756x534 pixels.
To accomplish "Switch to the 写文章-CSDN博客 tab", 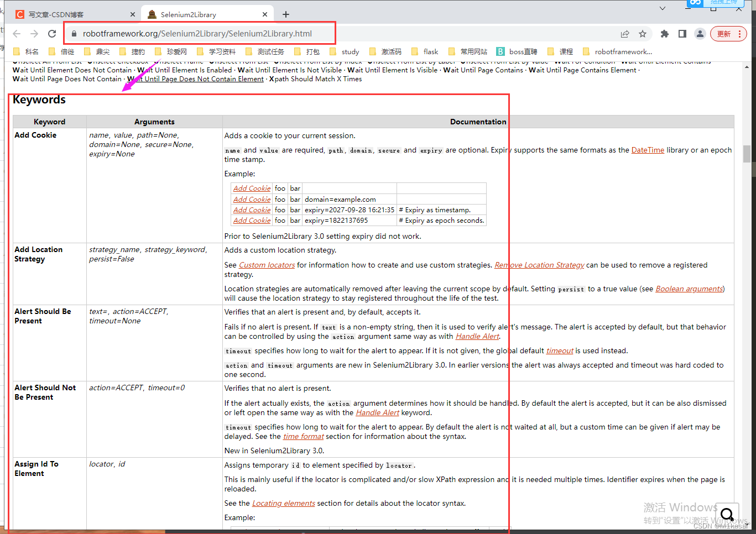I will click(75, 14).
